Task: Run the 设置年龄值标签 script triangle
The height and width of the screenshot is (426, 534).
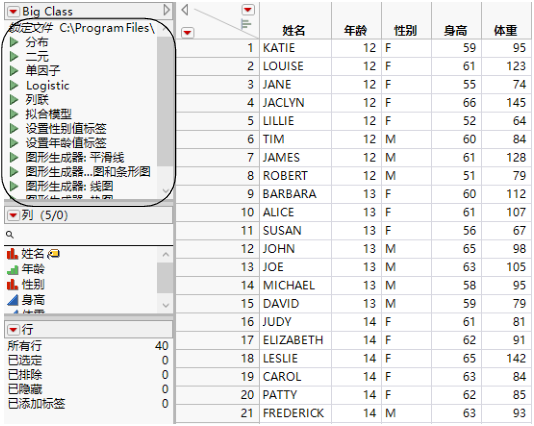Action: tap(14, 143)
